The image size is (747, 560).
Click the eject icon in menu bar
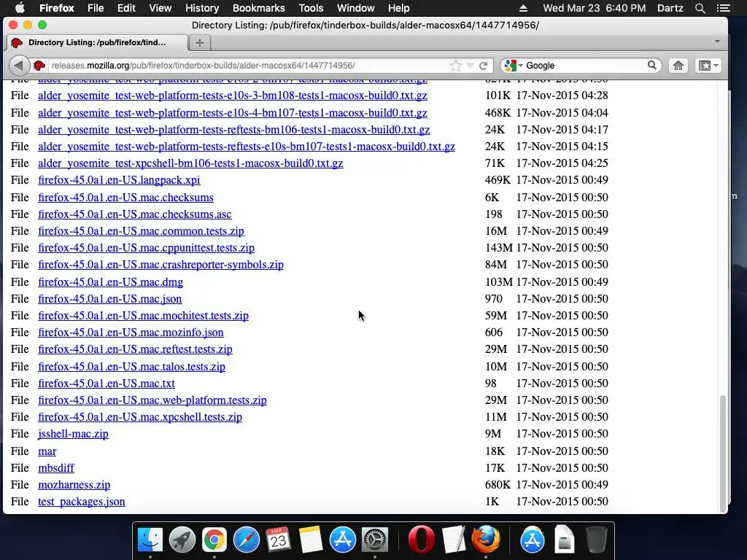click(x=523, y=8)
